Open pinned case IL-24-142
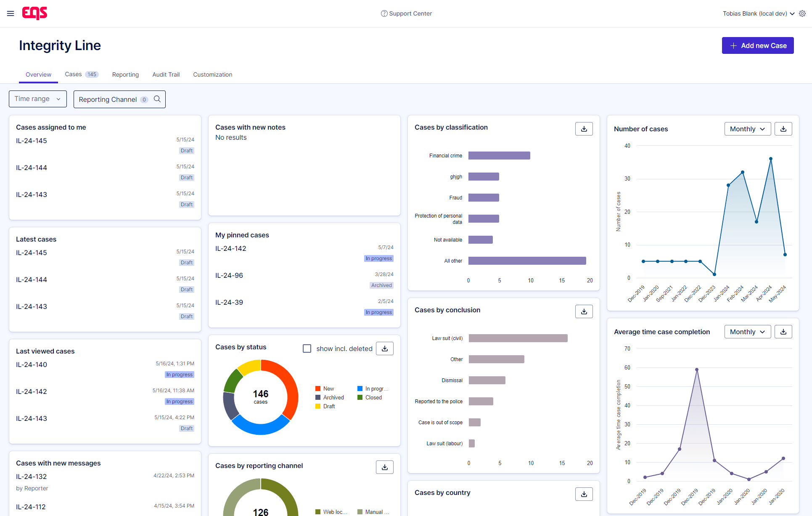 point(230,248)
